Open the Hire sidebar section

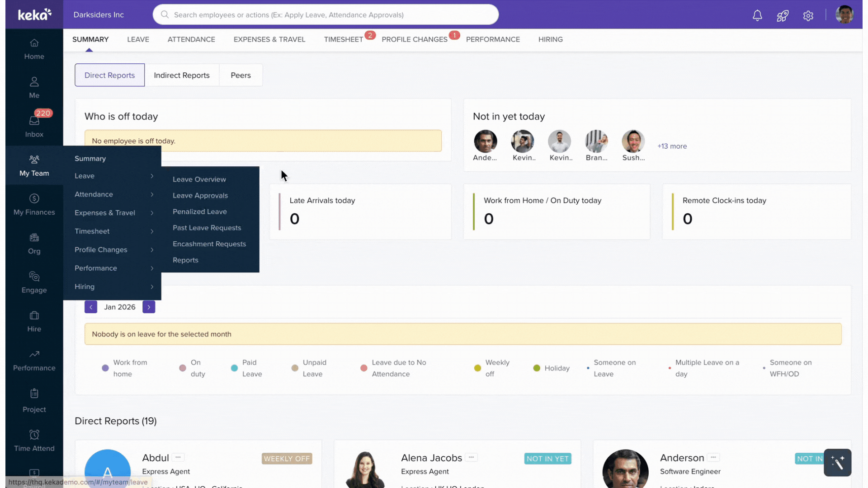(x=34, y=321)
